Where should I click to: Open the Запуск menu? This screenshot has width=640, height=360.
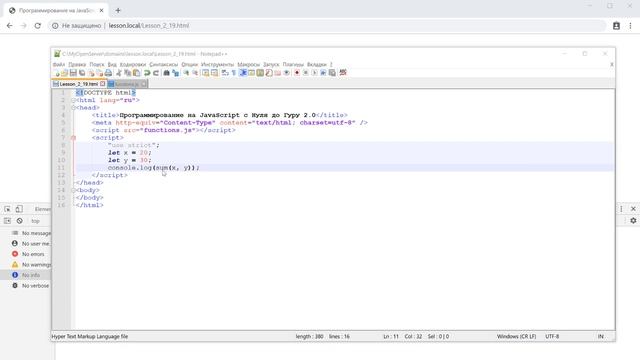click(271, 64)
